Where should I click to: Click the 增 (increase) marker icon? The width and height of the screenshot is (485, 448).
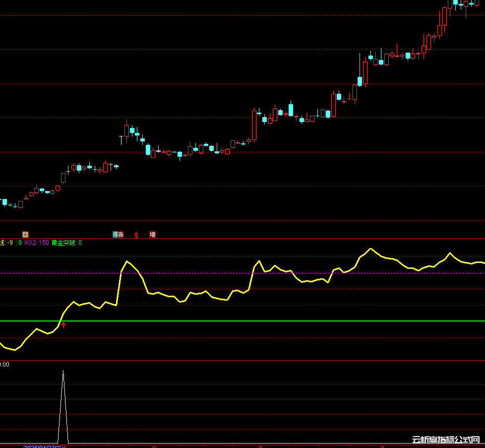click(x=153, y=234)
